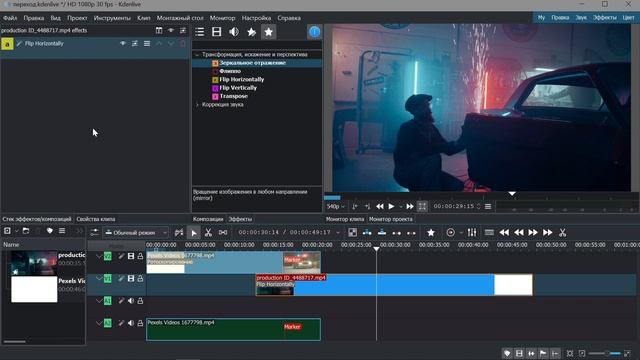Mute audio track A2
Screen dimensions: 640x360
pyautogui.click(x=131, y=323)
